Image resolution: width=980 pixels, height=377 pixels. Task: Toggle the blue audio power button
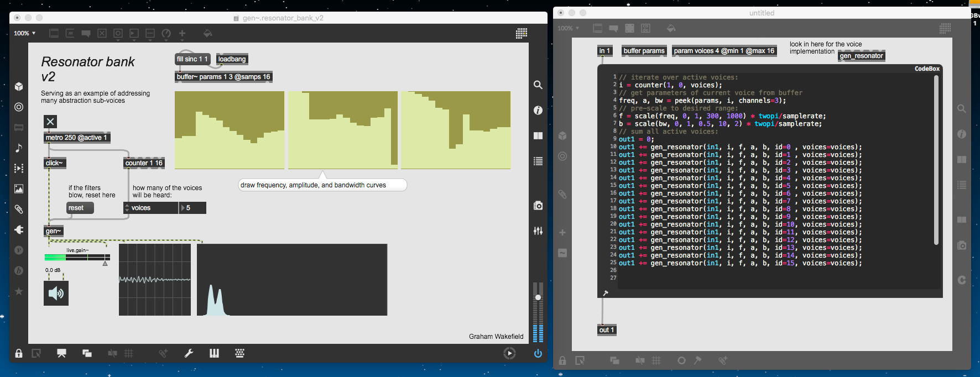(538, 353)
